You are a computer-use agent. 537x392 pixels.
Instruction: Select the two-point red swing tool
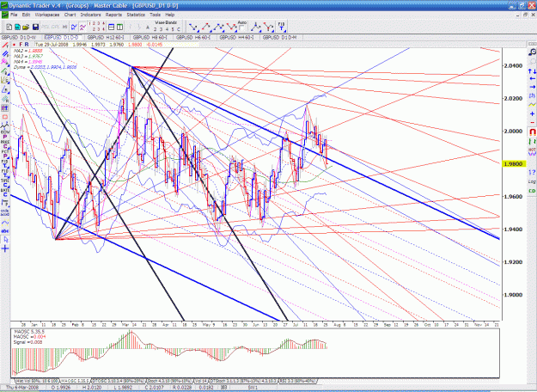point(207,27)
